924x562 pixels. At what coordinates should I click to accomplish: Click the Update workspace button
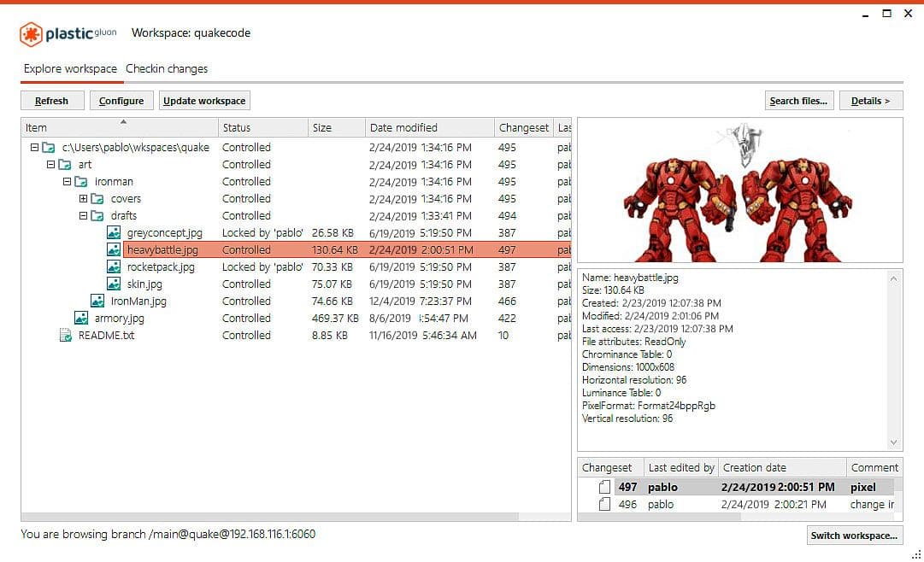click(x=203, y=100)
